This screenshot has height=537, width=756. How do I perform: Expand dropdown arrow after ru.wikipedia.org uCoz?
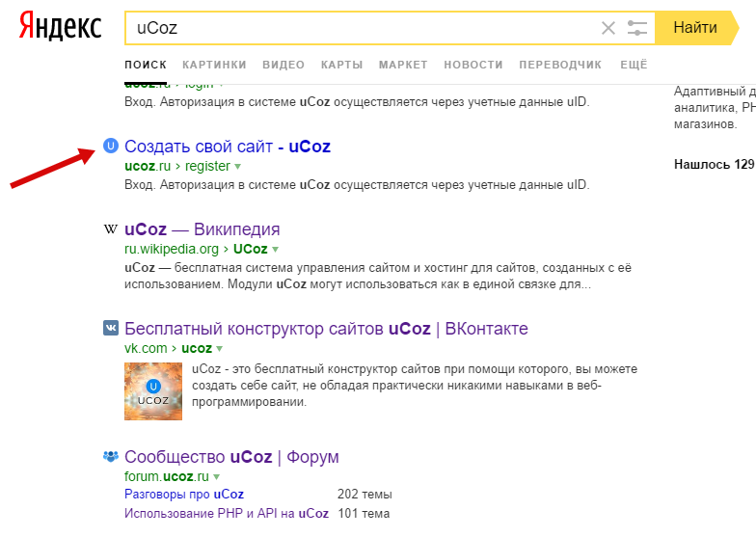(275, 248)
